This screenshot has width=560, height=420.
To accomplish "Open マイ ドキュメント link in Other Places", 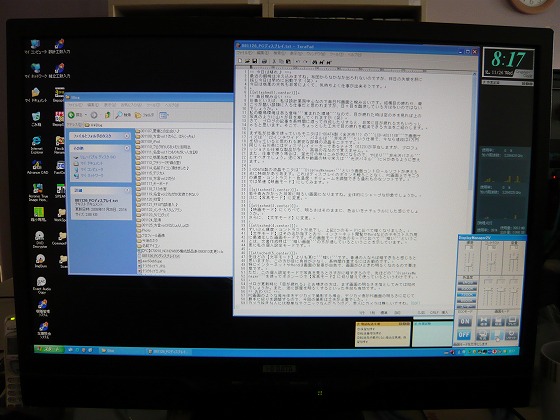I will [x=89, y=163].
